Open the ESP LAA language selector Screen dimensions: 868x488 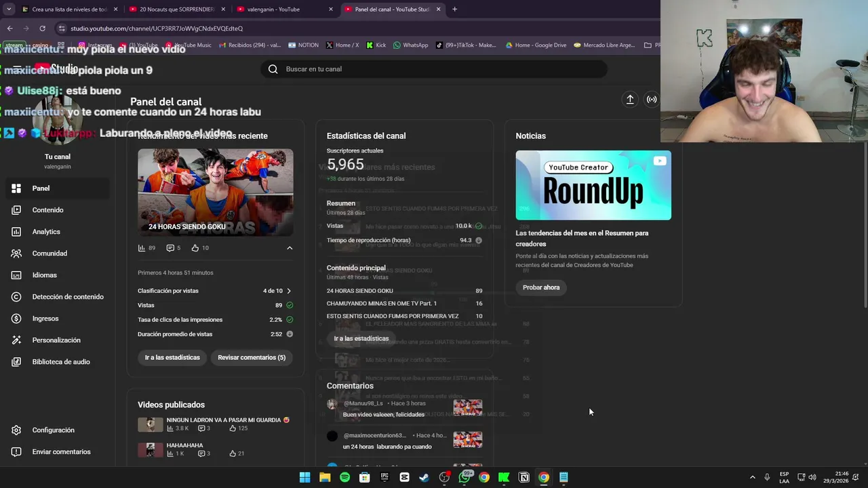click(784, 478)
